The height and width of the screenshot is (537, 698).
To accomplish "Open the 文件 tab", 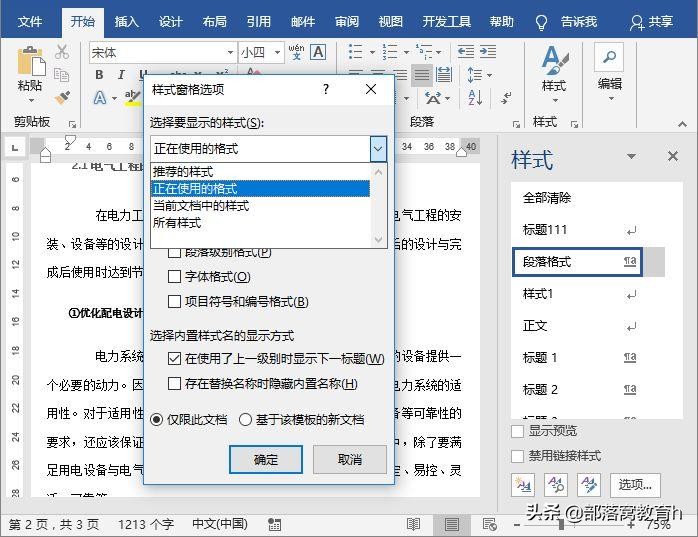I will [30, 21].
